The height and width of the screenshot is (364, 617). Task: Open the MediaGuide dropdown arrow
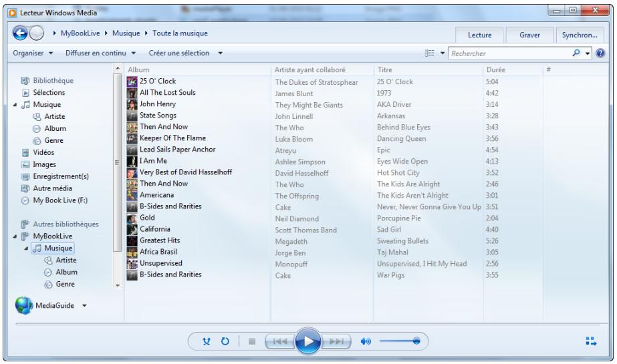click(84, 305)
